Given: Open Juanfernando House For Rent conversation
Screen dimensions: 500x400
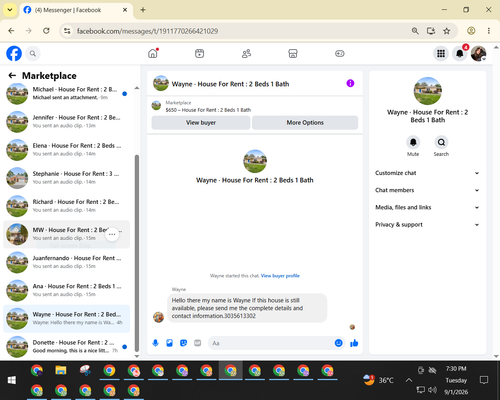Looking at the screenshot, I should [67, 262].
